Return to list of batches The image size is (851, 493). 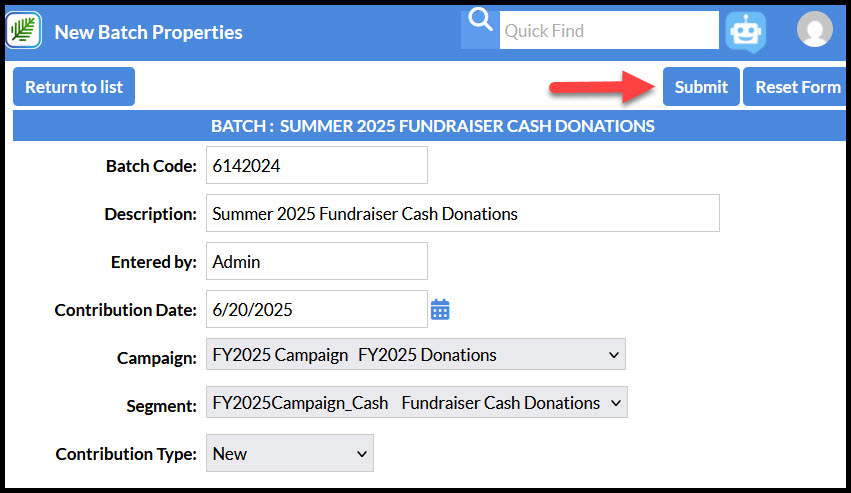pyautogui.click(x=74, y=87)
